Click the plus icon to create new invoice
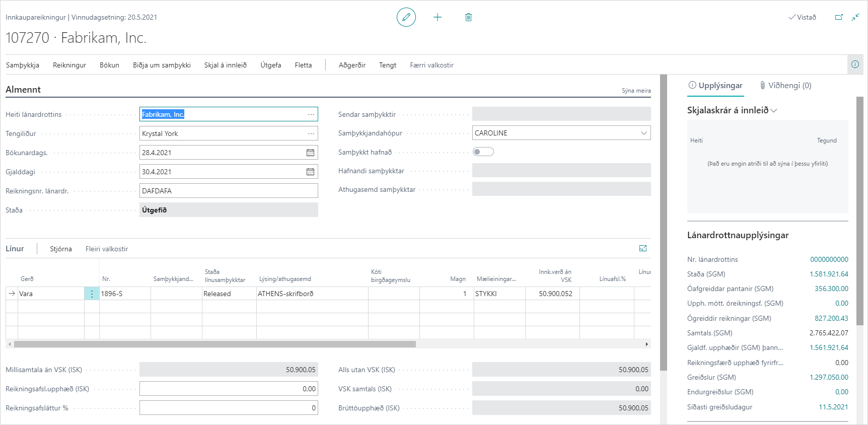The width and height of the screenshot is (868, 425). [438, 17]
